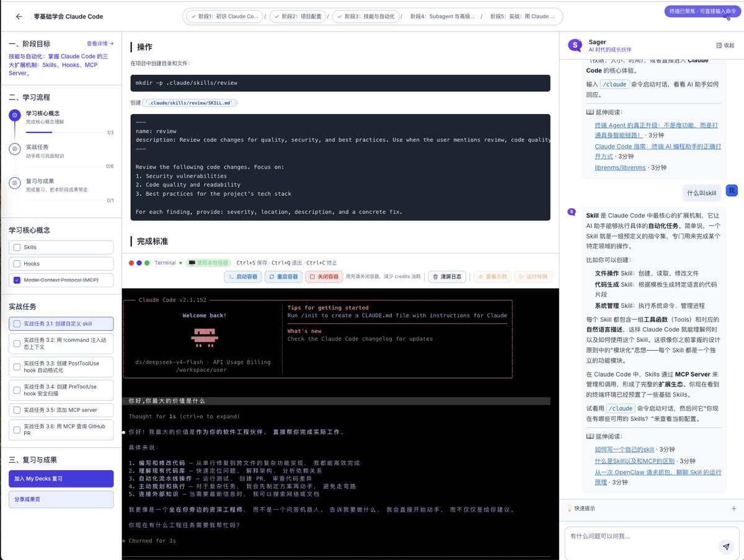The width and height of the screenshot is (744, 560).
Task: Click the 复习与成果 step circle icon
Action: coord(15,183)
